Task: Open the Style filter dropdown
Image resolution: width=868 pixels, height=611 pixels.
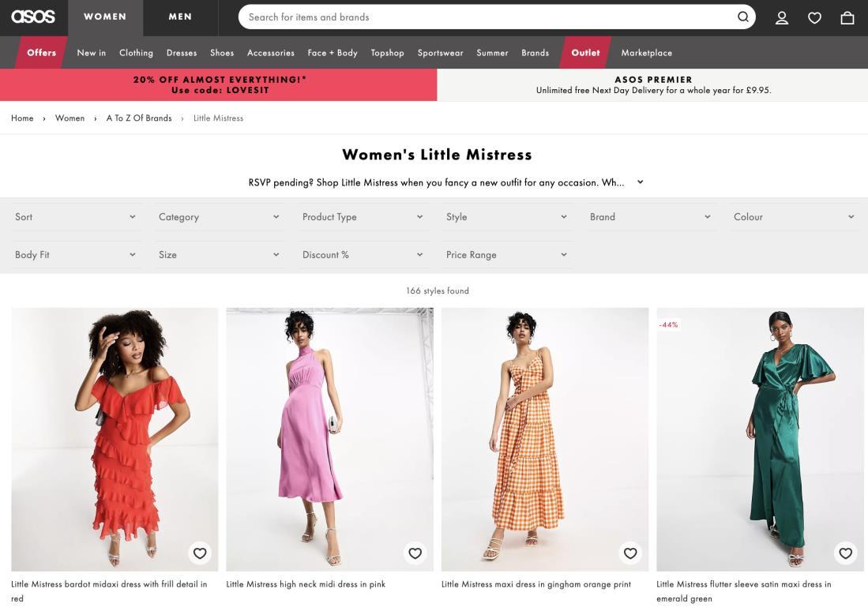Action: [x=506, y=217]
